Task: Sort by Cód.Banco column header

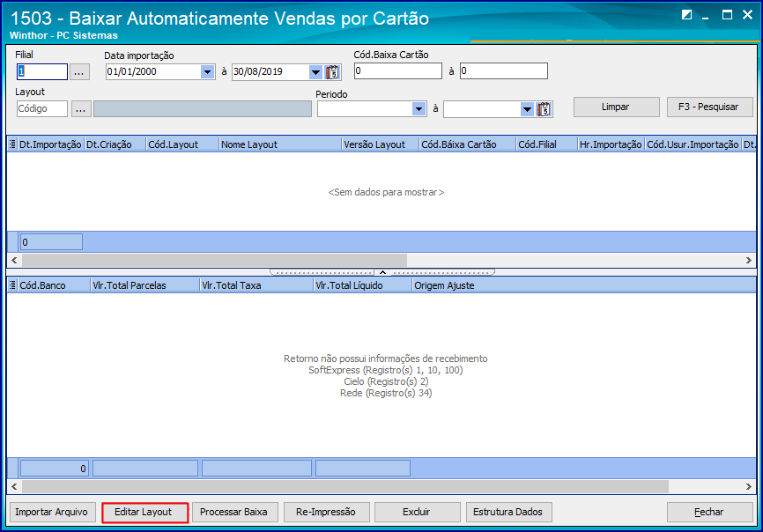Action: (x=54, y=285)
